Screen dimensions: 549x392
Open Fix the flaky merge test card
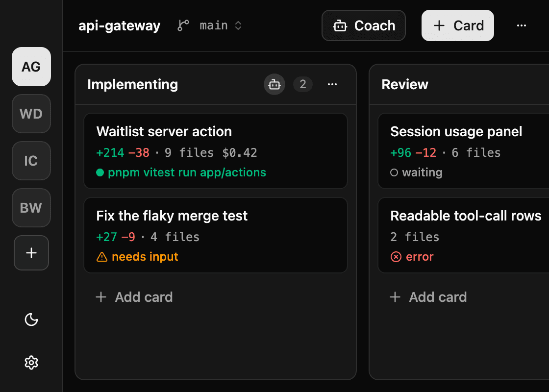pos(216,235)
